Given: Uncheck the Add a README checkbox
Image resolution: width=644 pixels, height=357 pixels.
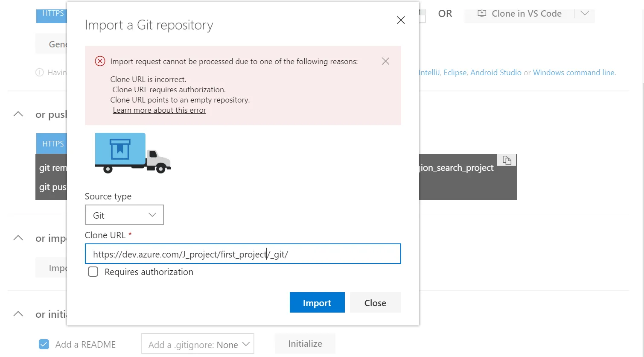Looking at the screenshot, I should [x=44, y=344].
